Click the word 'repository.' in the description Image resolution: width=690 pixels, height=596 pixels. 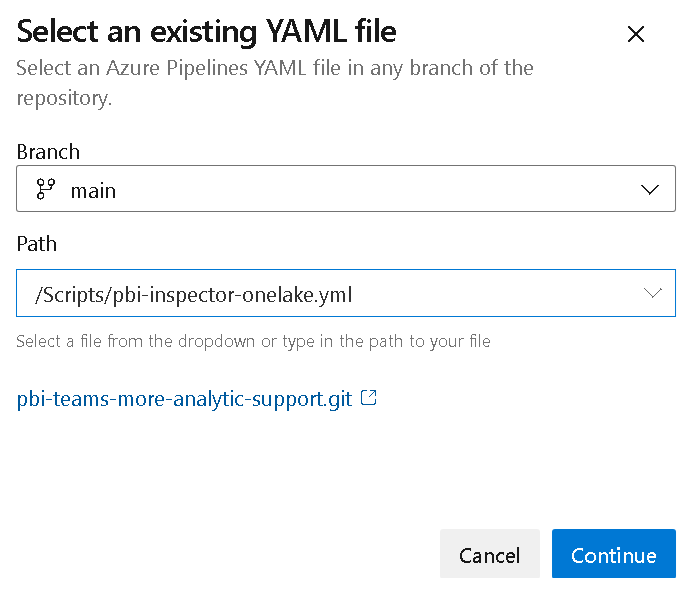(x=63, y=99)
